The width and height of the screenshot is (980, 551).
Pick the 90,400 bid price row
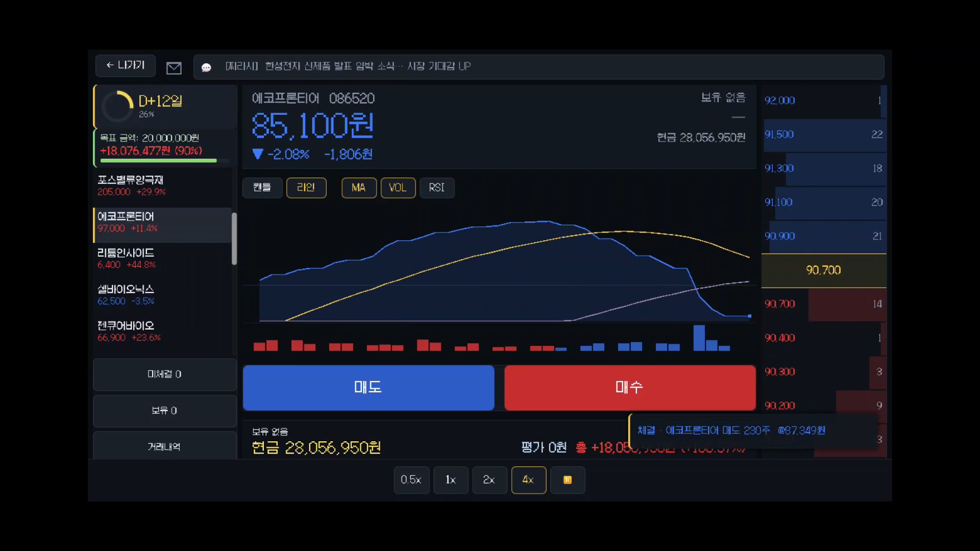(x=824, y=338)
